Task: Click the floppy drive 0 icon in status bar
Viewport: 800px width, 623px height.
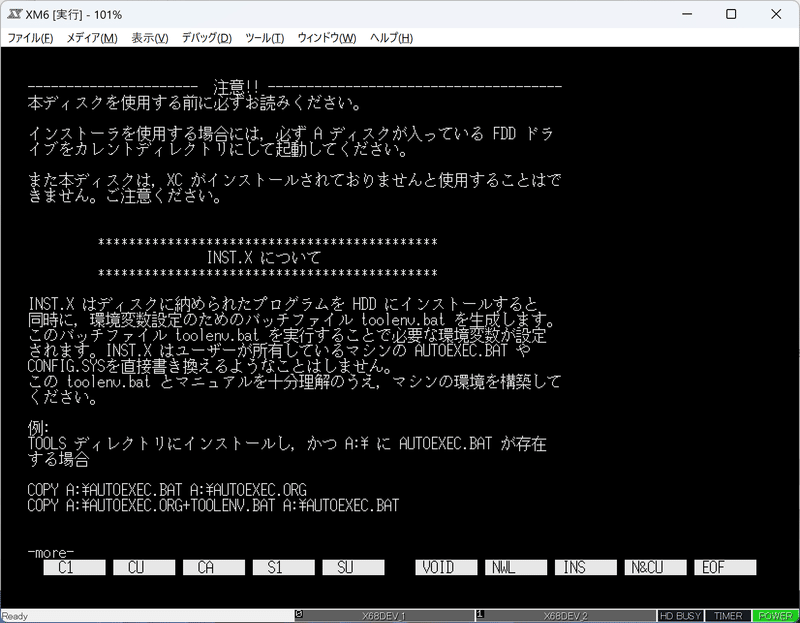Action: tap(299, 614)
